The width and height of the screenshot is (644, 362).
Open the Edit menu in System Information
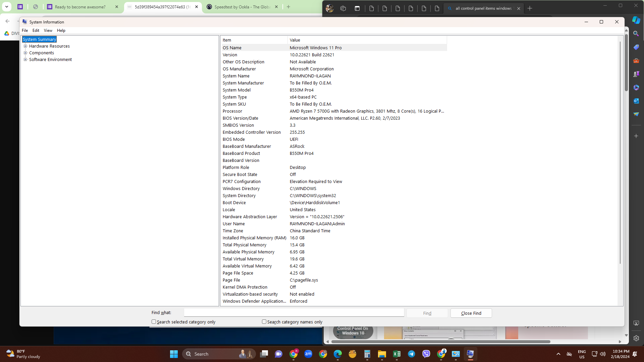click(36, 31)
